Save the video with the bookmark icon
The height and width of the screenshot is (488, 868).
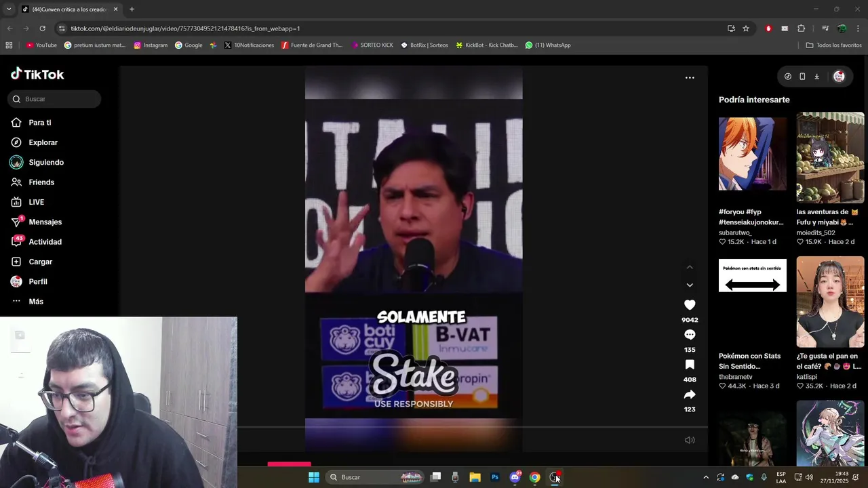[x=690, y=365]
